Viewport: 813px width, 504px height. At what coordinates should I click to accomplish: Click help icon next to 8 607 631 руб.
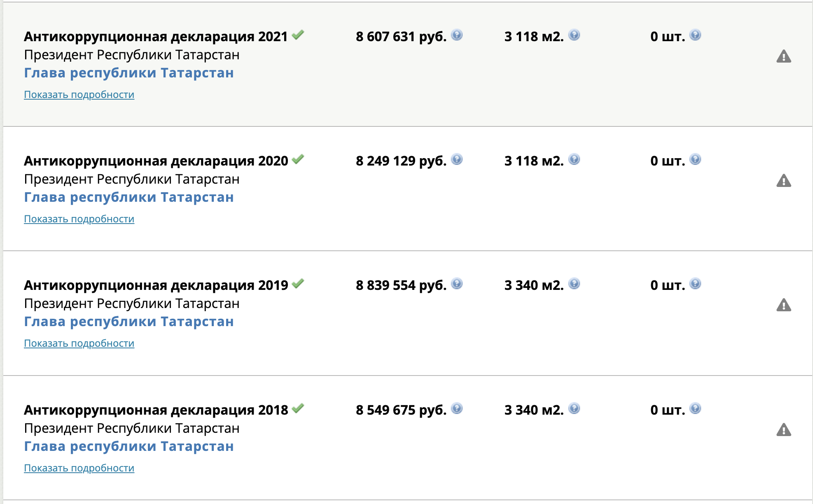click(x=457, y=35)
